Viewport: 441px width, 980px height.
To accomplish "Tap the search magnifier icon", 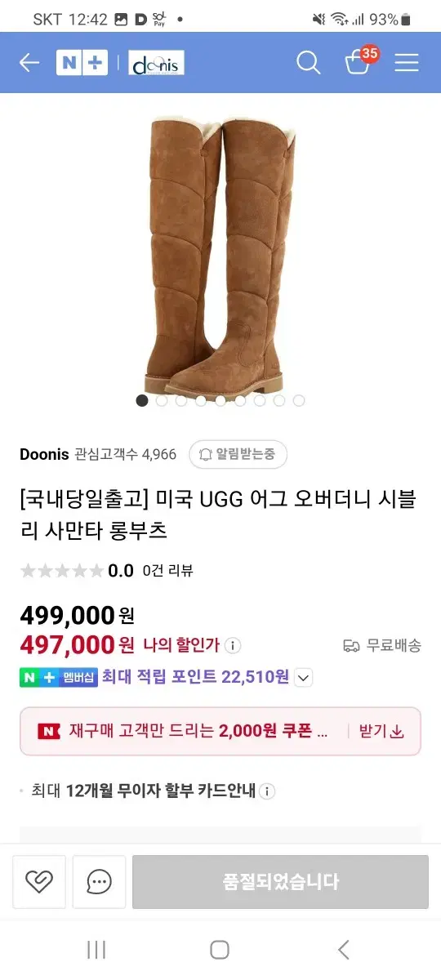I will click(309, 62).
